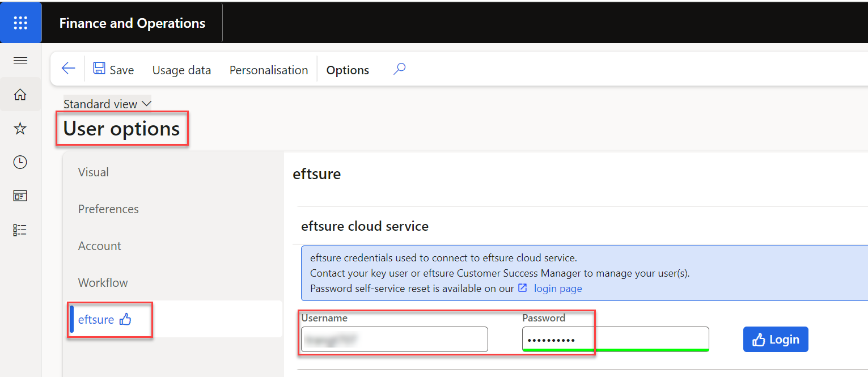Open the Personalisation menu item
The width and height of the screenshot is (868, 377).
(x=269, y=70)
